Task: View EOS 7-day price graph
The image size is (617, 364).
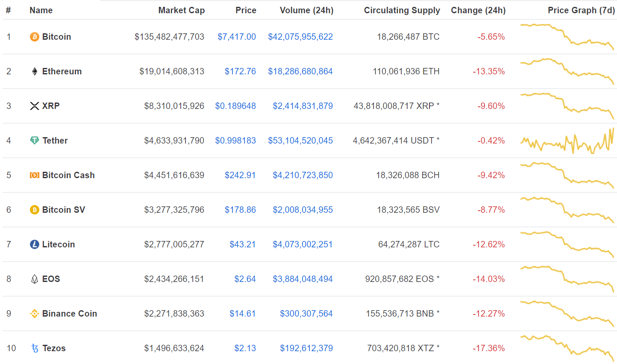Action: [x=567, y=279]
